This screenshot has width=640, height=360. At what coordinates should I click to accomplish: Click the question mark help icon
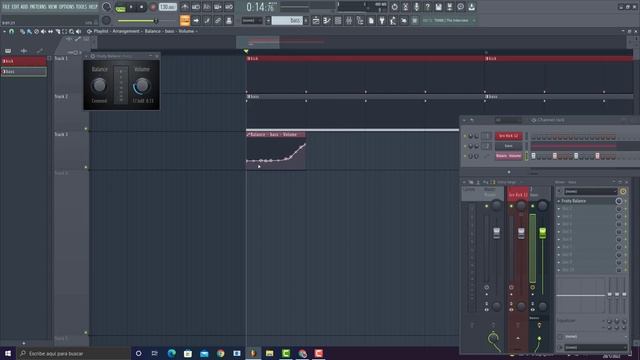[x=427, y=7]
